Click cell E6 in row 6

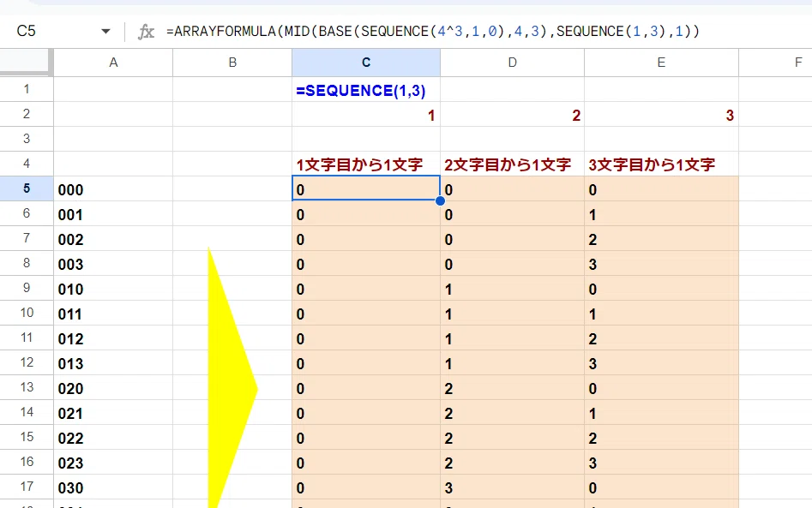[x=661, y=213]
